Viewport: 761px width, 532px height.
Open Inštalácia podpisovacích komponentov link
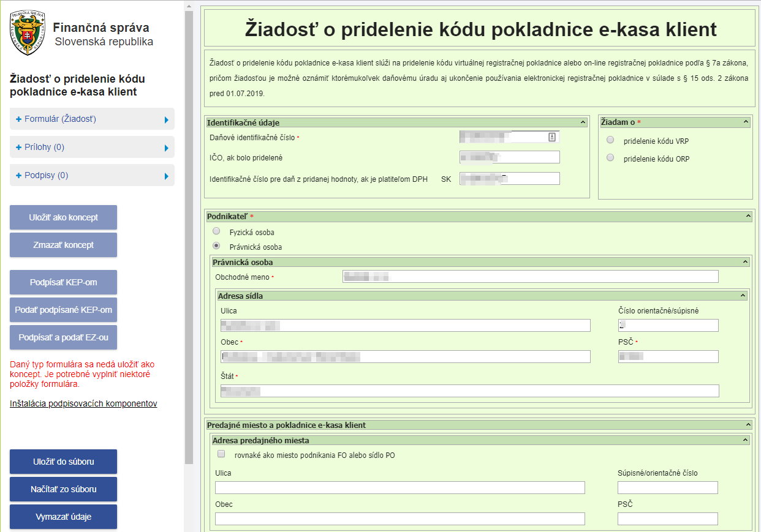[x=83, y=404]
